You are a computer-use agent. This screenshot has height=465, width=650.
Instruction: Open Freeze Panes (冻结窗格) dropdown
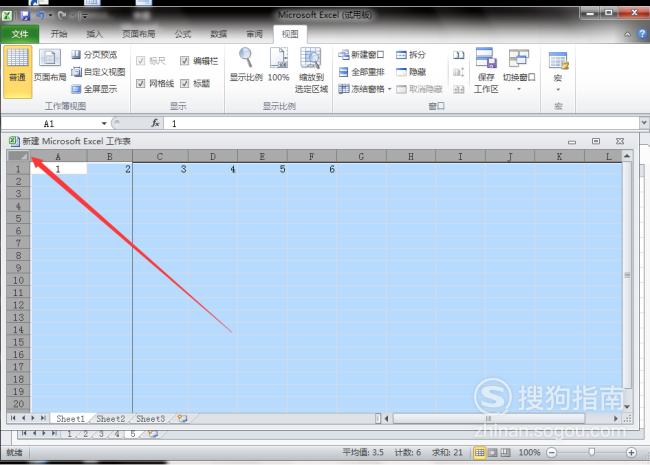coord(365,89)
